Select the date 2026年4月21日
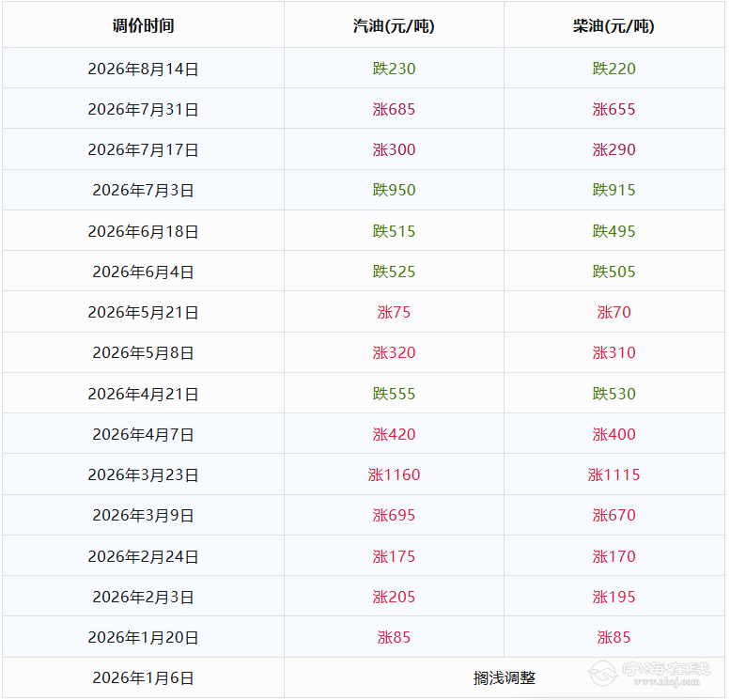The width and height of the screenshot is (730, 700). tap(143, 394)
